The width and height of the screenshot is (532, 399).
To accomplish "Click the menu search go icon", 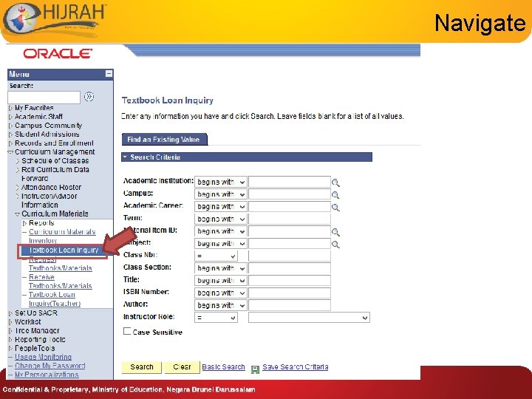I will 89,97.
